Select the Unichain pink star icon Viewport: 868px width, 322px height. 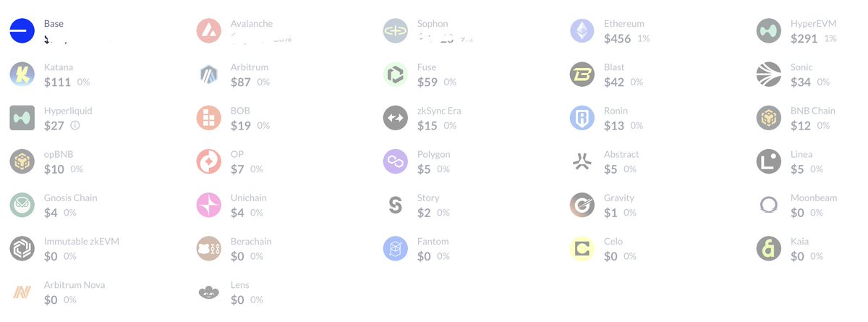209,205
